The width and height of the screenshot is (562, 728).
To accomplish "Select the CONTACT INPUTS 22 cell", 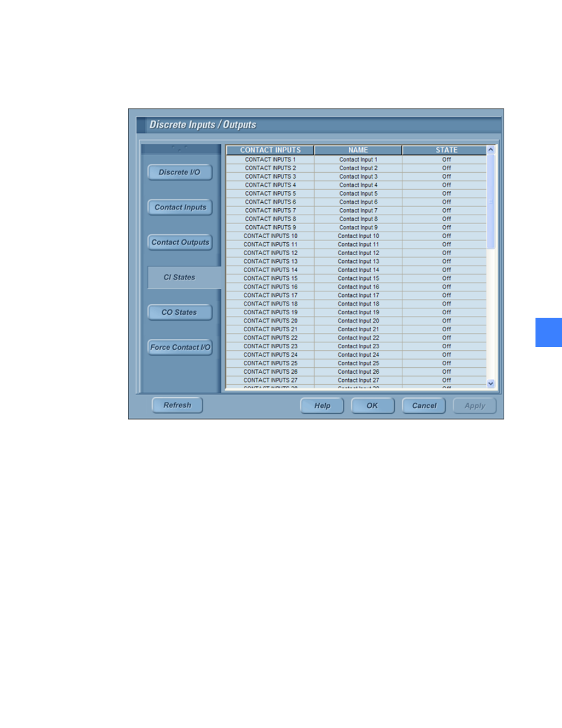I will (x=270, y=338).
